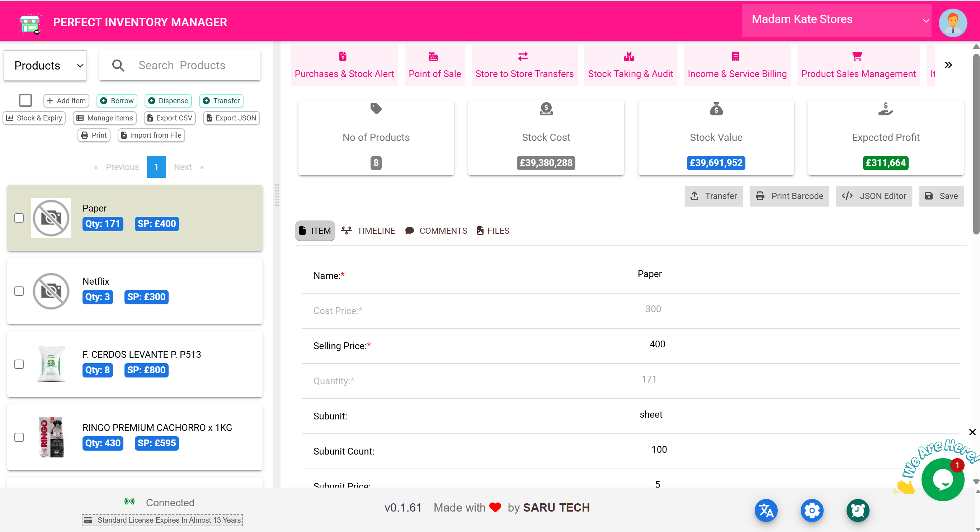980x532 pixels.
Task: Click the Subunit field value sheet
Action: pyautogui.click(x=651, y=414)
